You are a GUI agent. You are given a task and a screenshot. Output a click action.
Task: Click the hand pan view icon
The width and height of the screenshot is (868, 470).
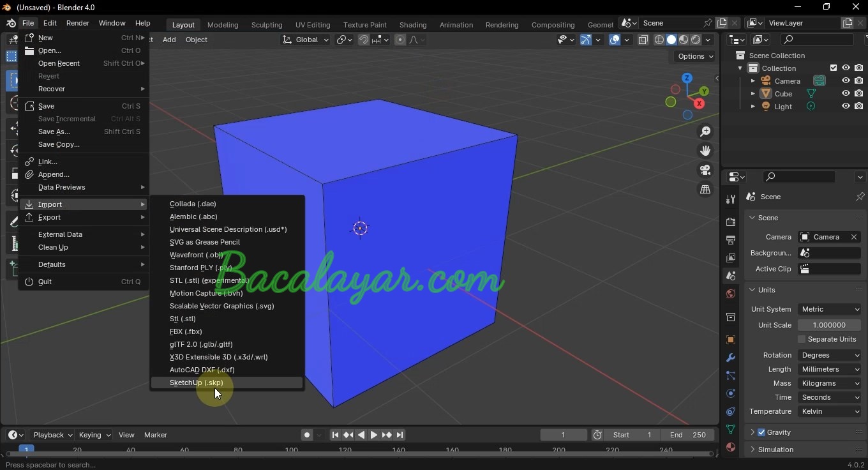[x=705, y=151]
